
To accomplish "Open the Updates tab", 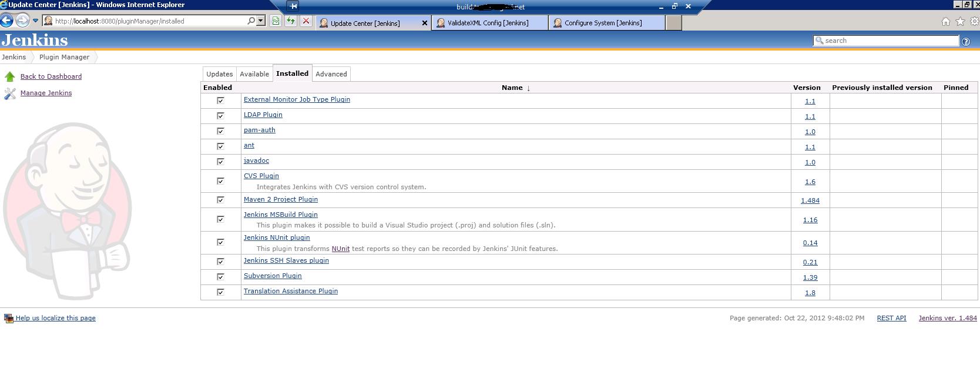I will point(220,74).
